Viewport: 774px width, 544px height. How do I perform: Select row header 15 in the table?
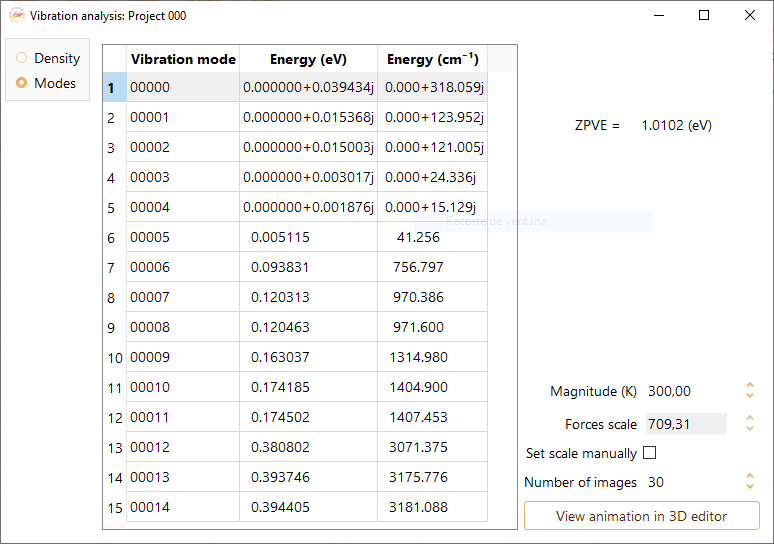tap(115, 507)
